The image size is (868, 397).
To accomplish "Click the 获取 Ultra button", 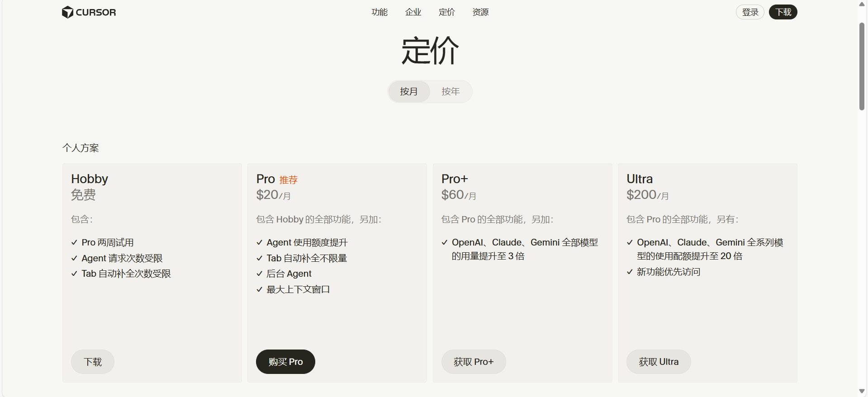I will click(659, 362).
